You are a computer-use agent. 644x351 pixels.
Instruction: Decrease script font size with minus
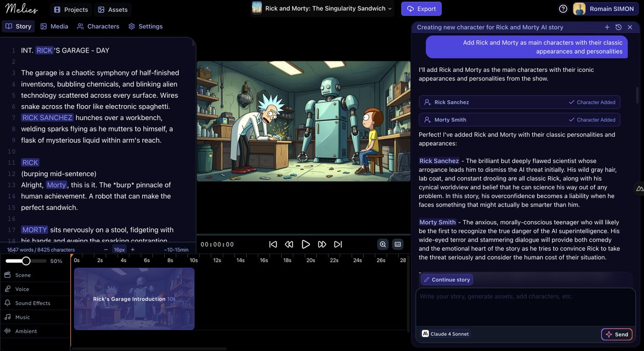click(105, 250)
